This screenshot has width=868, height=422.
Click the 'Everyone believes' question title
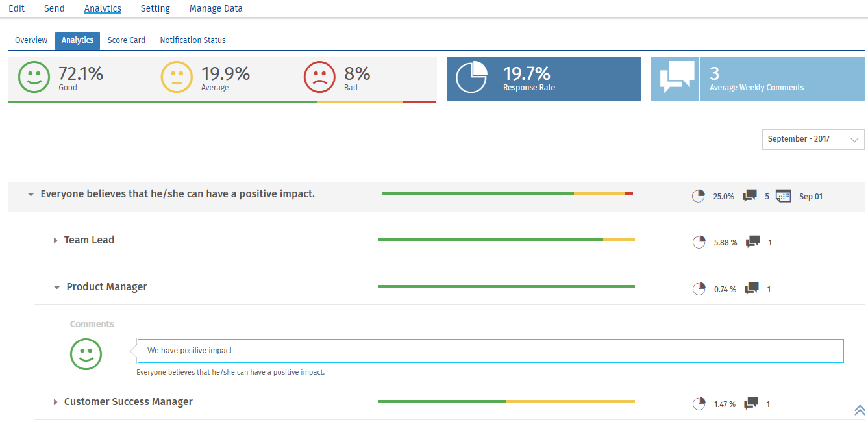pos(178,194)
